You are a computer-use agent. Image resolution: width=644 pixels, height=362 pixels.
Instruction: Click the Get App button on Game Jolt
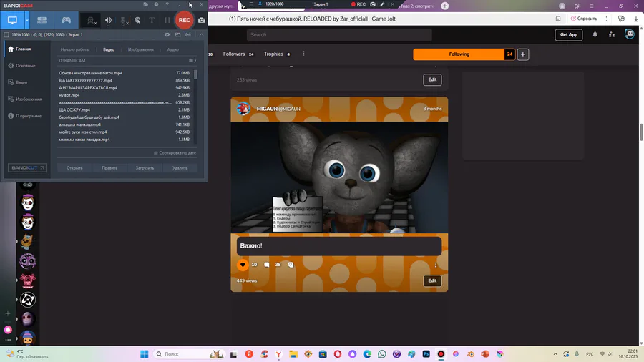click(x=569, y=35)
